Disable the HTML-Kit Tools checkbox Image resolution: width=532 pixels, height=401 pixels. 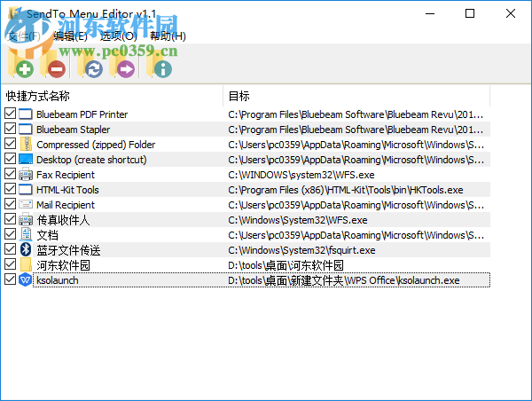10,189
